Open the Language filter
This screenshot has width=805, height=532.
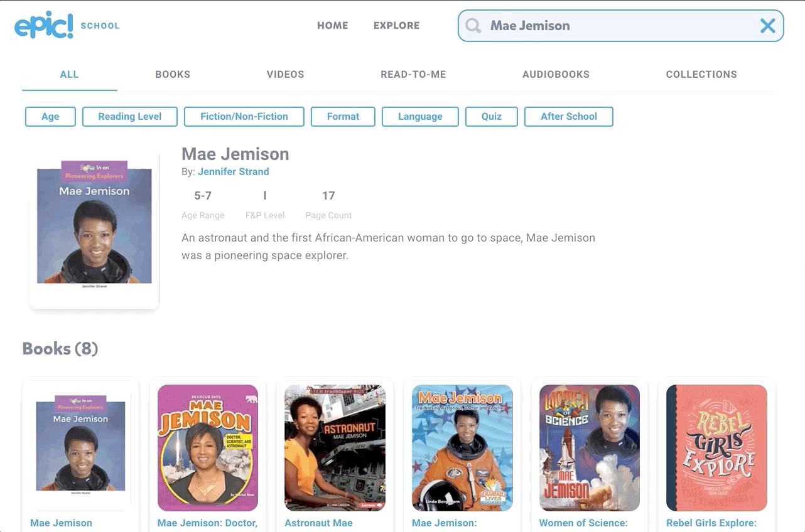click(x=420, y=117)
